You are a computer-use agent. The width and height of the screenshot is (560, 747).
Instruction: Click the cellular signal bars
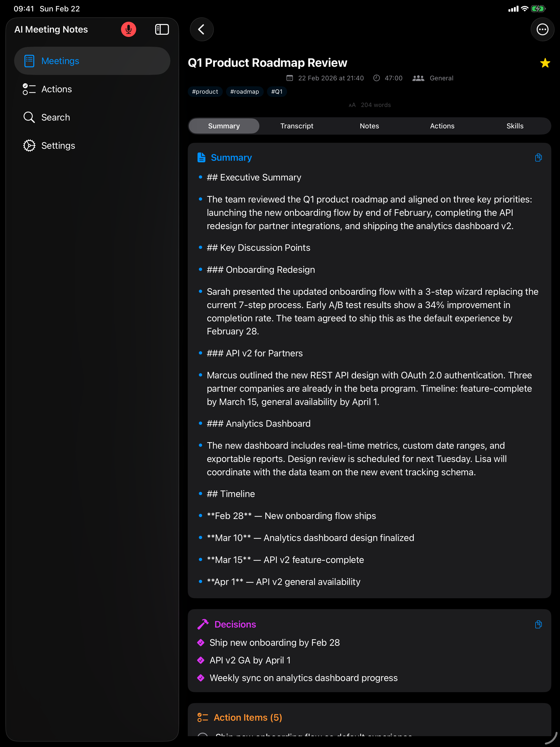(x=513, y=9)
